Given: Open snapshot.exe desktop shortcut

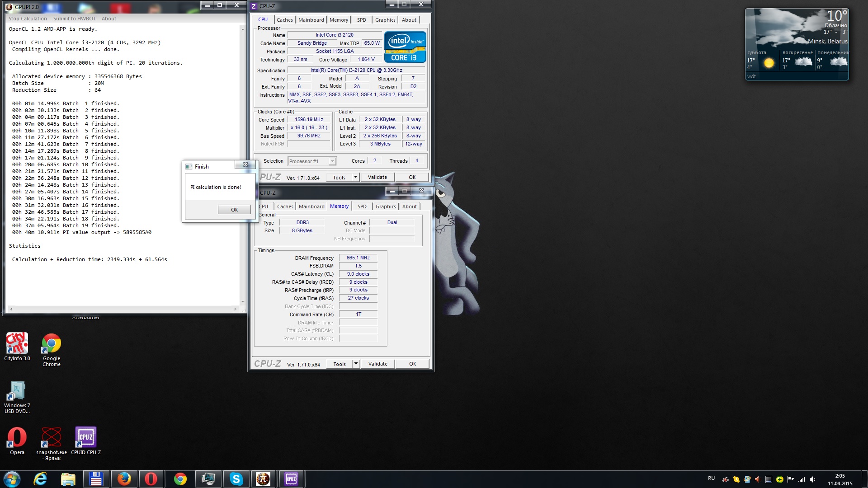Looking at the screenshot, I should tap(52, 444).
